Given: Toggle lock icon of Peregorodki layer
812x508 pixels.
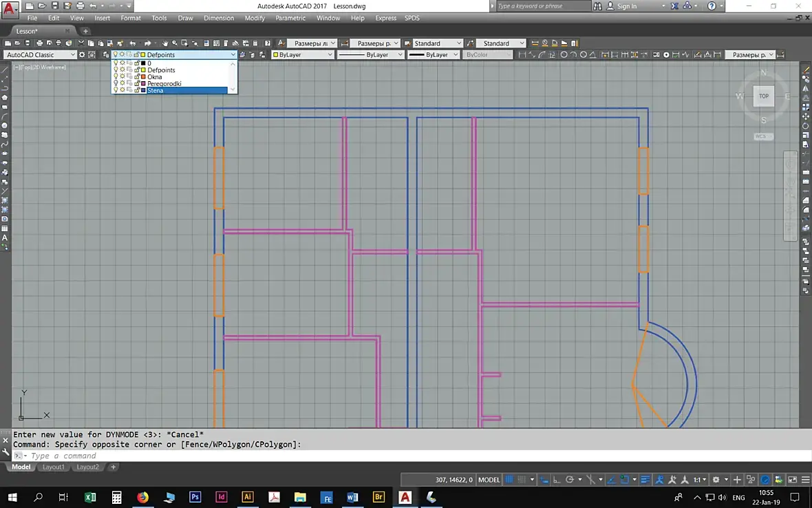Looking at the screenshot, I should [x=137, y=83].
